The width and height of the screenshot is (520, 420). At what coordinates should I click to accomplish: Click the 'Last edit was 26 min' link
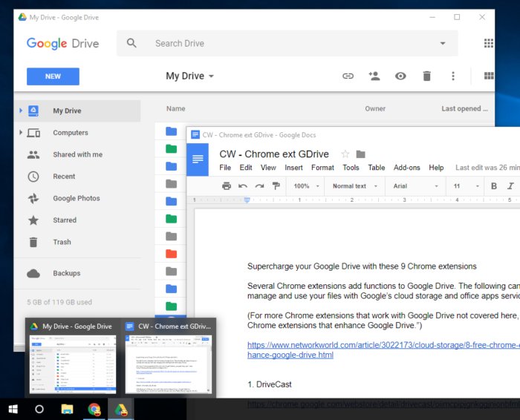(487, 168)
